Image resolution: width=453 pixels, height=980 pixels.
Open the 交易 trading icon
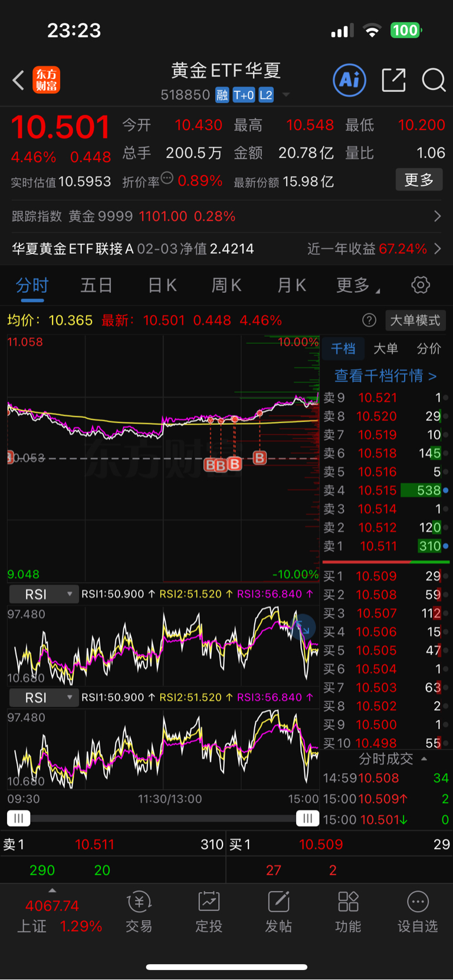coord(139,912)
